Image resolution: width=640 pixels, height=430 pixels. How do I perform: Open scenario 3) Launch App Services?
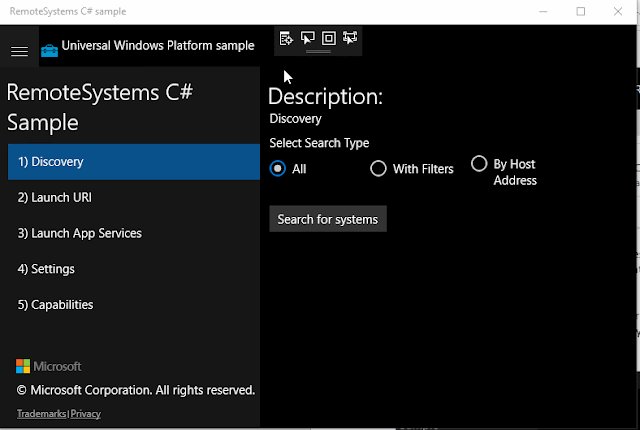(134, 233)
